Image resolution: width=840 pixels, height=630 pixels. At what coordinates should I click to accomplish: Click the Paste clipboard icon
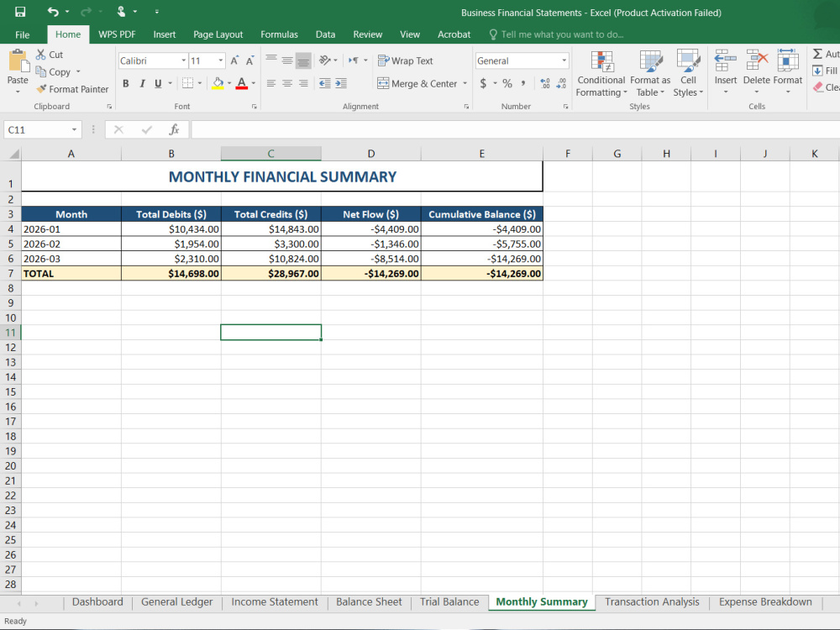click(18, 60)
